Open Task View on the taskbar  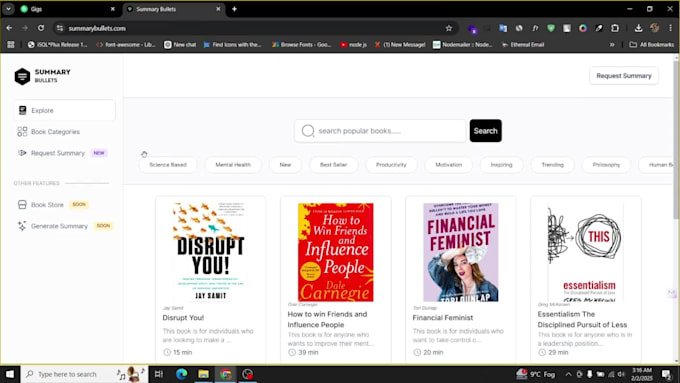pyautogui.click(x=159, y=374)
